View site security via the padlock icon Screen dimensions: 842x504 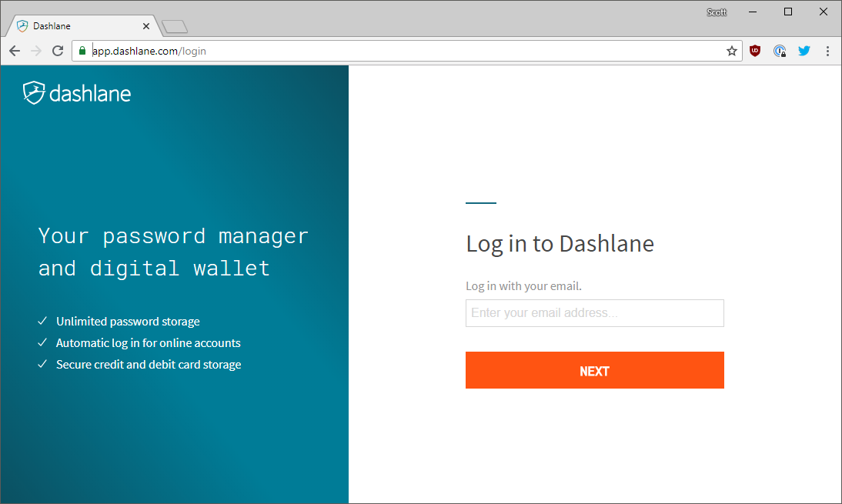tap(82, 51)
